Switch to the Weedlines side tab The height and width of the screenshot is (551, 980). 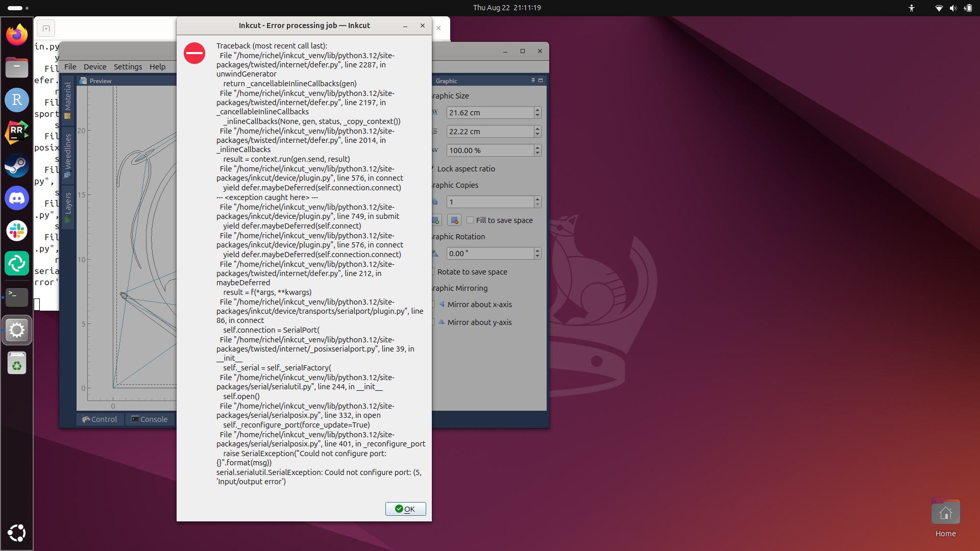(67, 156)
